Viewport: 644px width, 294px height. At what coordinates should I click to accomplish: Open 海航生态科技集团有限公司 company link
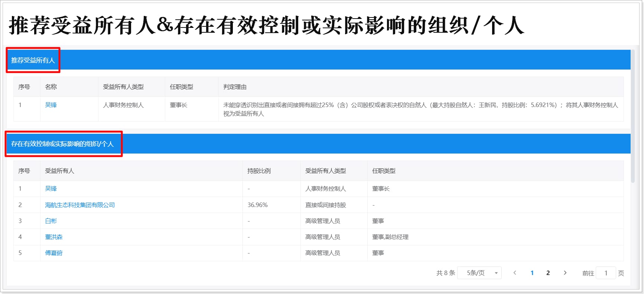pyautogui.click(x=80, y=205)
